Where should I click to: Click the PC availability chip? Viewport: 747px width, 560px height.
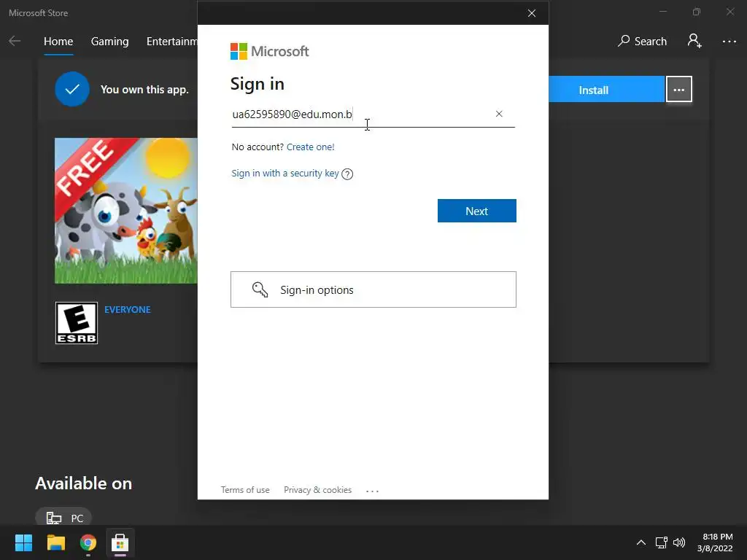[64, 518]
